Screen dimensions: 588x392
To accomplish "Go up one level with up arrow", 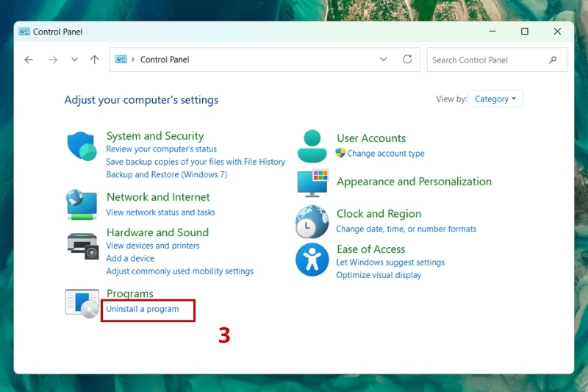I will pos(95,60).
